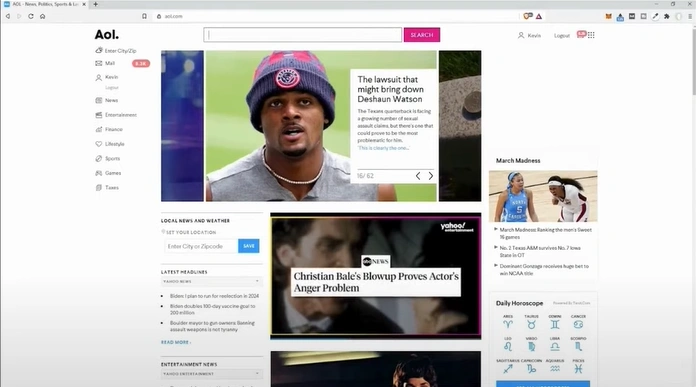This screenshot has height=387, width=696.
Task: Select the Cancer horoscope icon
Action: (578, 324)
